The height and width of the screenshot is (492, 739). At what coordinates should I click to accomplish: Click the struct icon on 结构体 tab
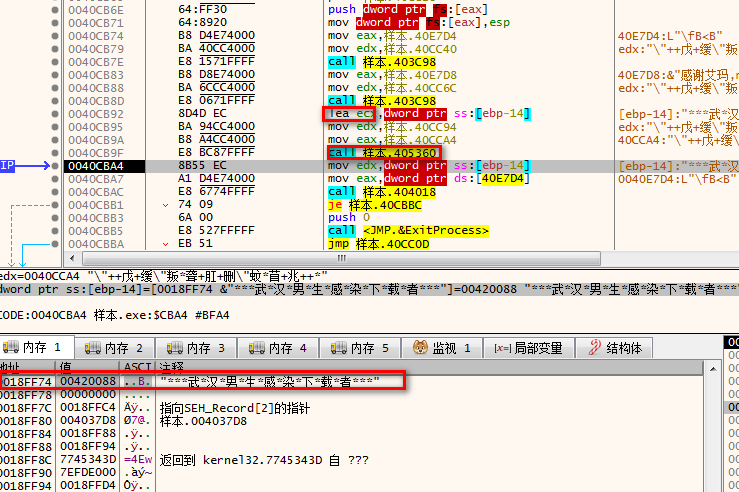(595, 348)
